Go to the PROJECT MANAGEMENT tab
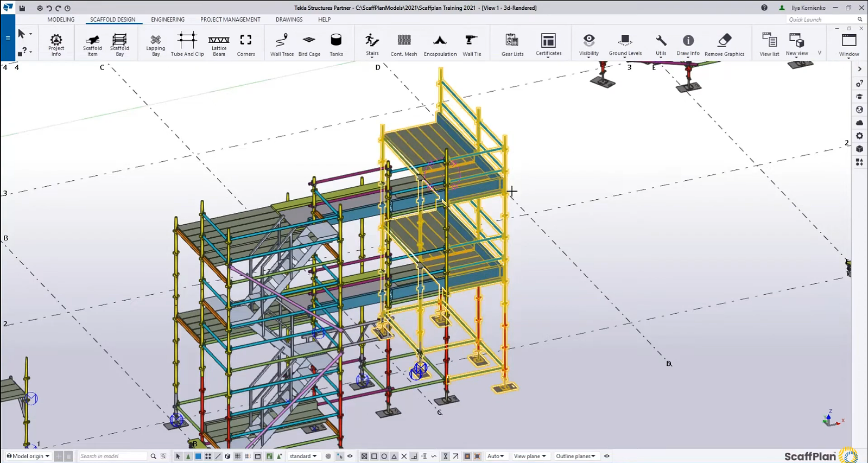This screenshot has width=868, height=463. [x=230, y=20]
